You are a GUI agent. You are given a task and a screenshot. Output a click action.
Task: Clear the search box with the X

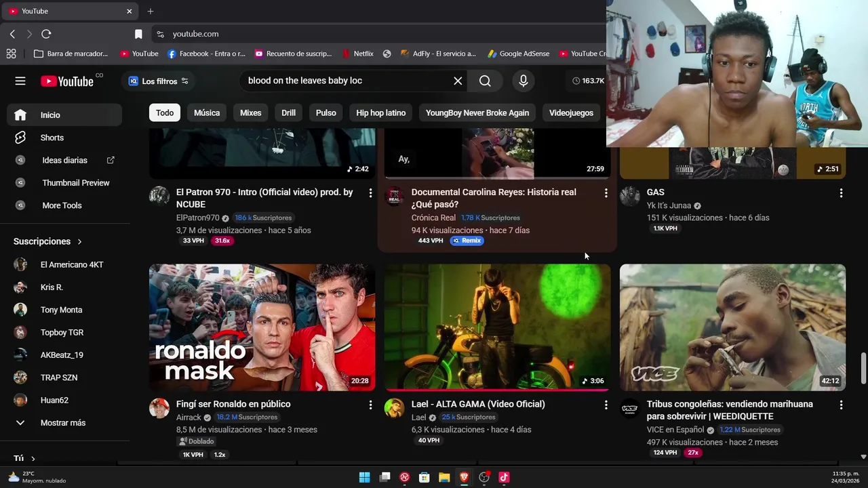458,81
